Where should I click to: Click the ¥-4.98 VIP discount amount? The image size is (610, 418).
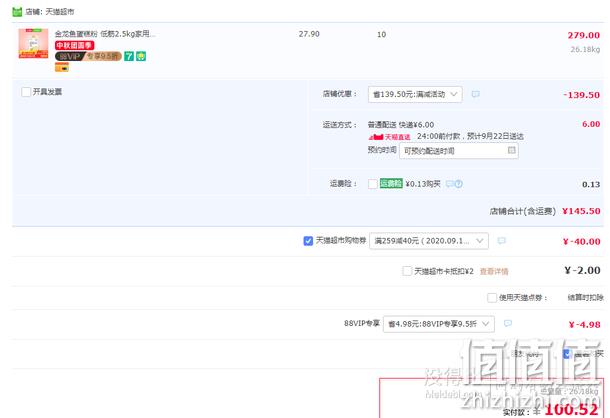tap(584, 325)
